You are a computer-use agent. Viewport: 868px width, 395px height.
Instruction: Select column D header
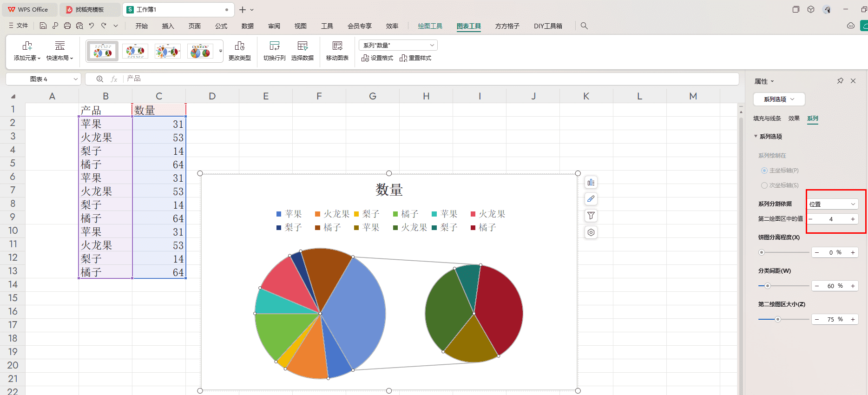(x=212, y=96)
